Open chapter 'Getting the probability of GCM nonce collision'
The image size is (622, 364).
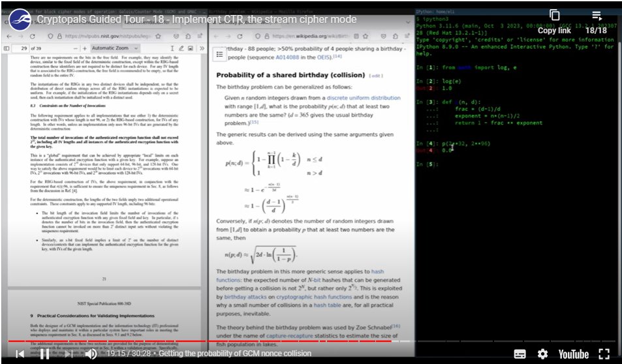pos(235,354)
